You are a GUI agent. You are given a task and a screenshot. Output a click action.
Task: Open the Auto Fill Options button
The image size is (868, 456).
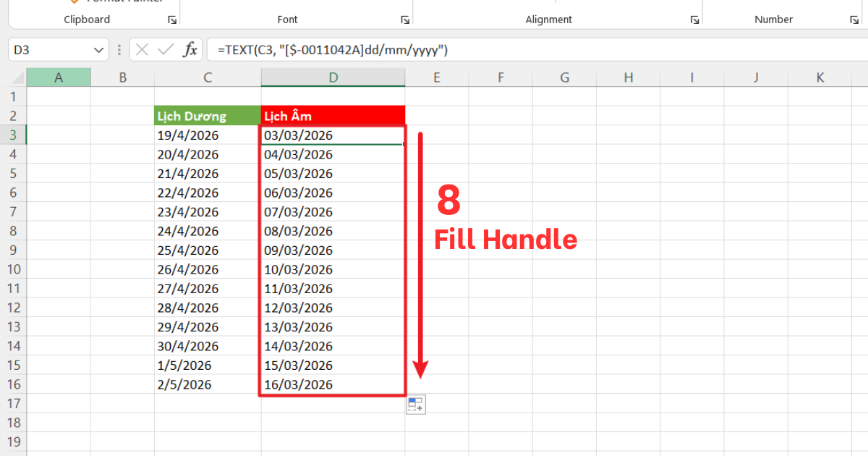point(416,405)
